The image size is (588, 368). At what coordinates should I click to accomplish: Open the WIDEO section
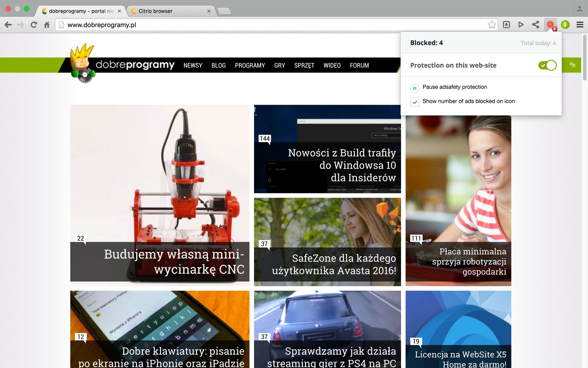point(332,65)
